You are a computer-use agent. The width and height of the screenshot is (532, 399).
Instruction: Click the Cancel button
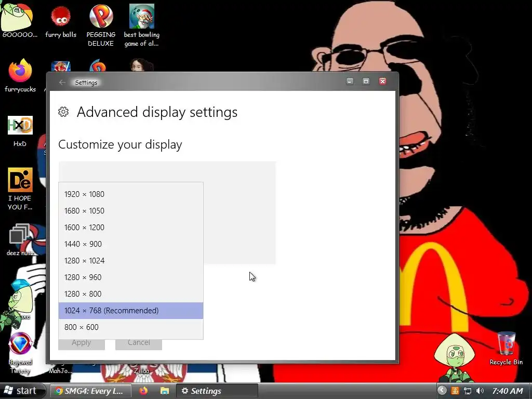pos(139,344)
